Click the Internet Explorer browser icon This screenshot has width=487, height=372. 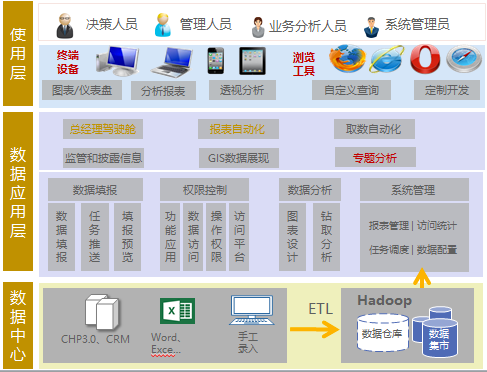(x=387, y=59)
